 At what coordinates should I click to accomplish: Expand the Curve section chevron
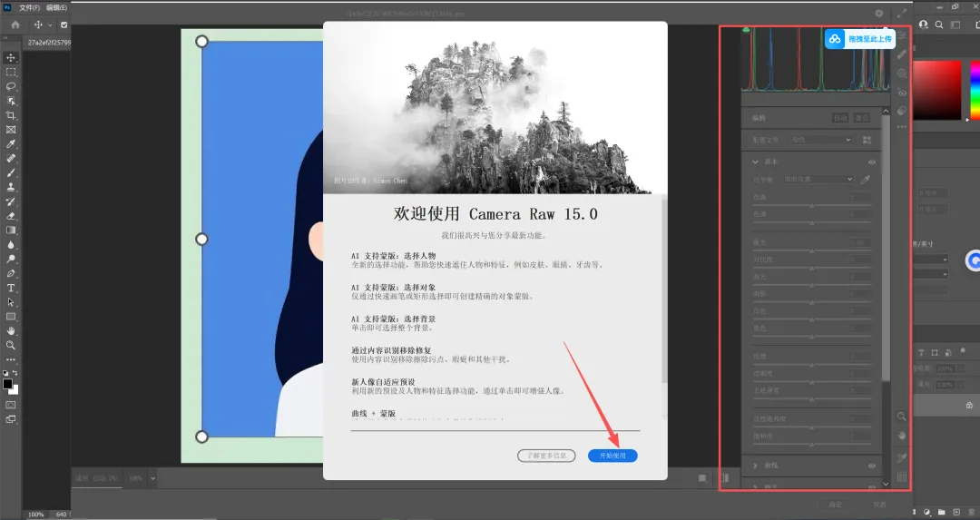click(x=755, y=466)
